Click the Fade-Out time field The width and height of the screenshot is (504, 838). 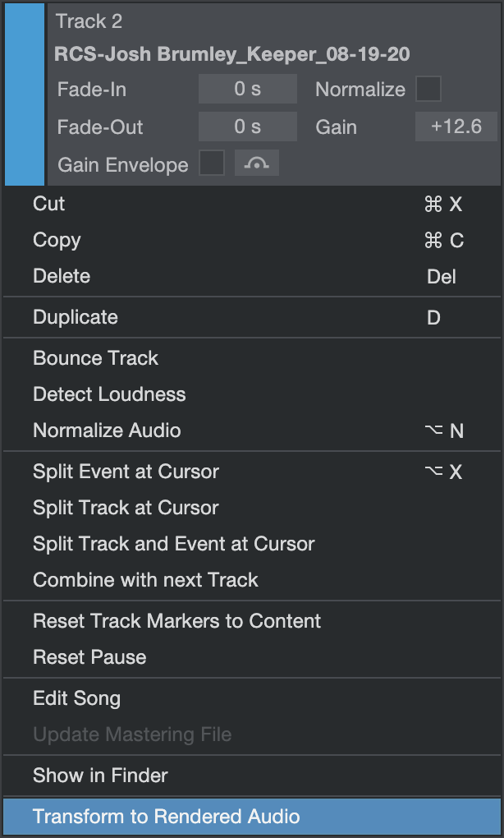(x=247, y=127)
